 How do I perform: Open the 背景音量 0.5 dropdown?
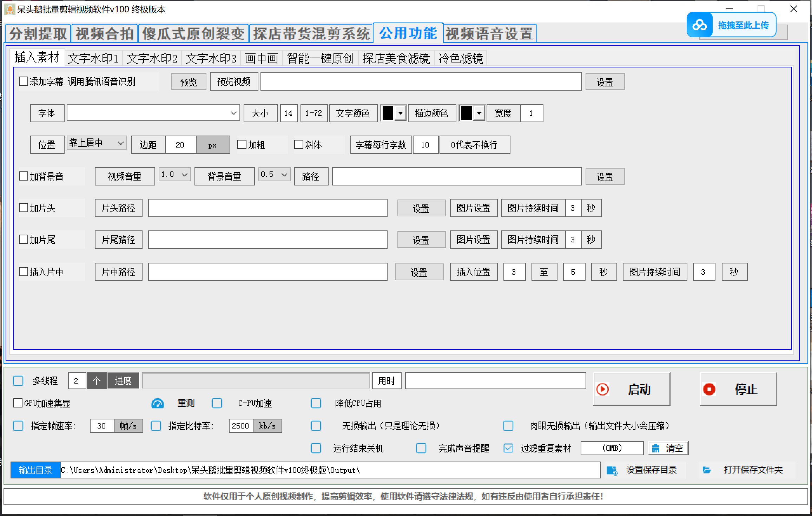point(284,175)
